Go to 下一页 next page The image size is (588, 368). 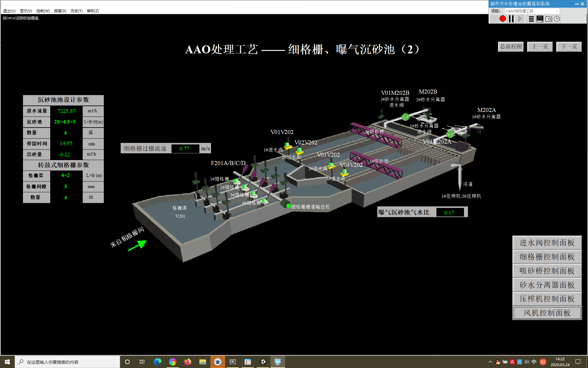pos(569,47)
